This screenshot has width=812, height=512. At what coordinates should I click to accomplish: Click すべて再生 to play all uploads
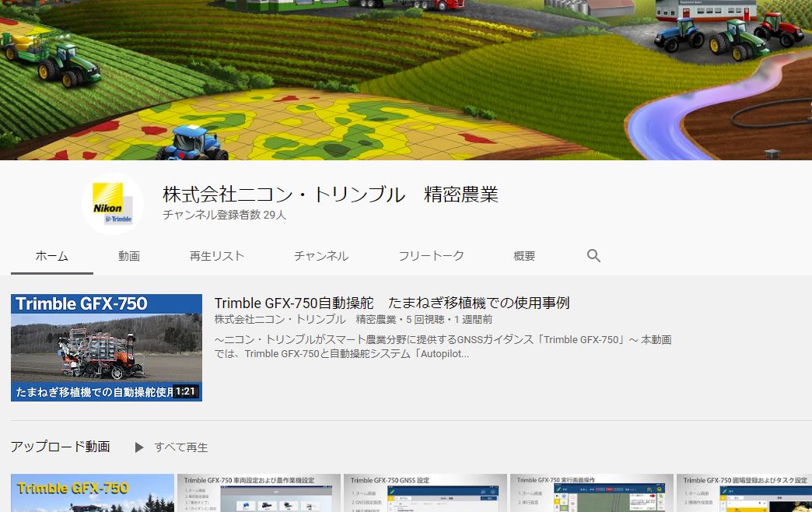click(180, 447)
